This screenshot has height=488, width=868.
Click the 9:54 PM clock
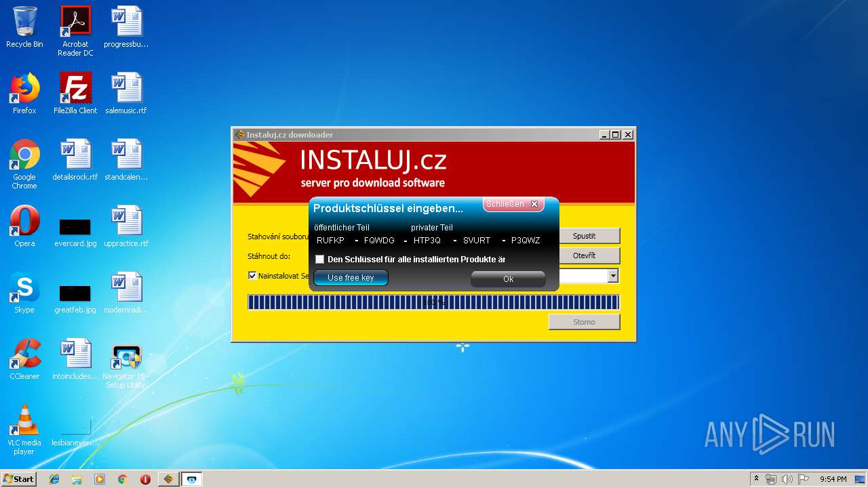(833, 479)
